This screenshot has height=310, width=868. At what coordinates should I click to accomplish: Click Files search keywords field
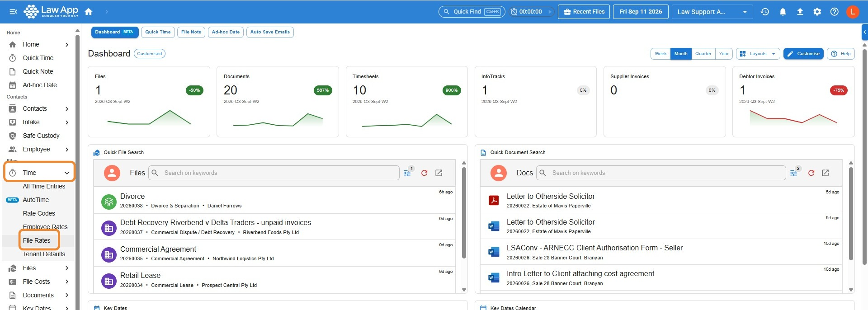coord(274,173)
